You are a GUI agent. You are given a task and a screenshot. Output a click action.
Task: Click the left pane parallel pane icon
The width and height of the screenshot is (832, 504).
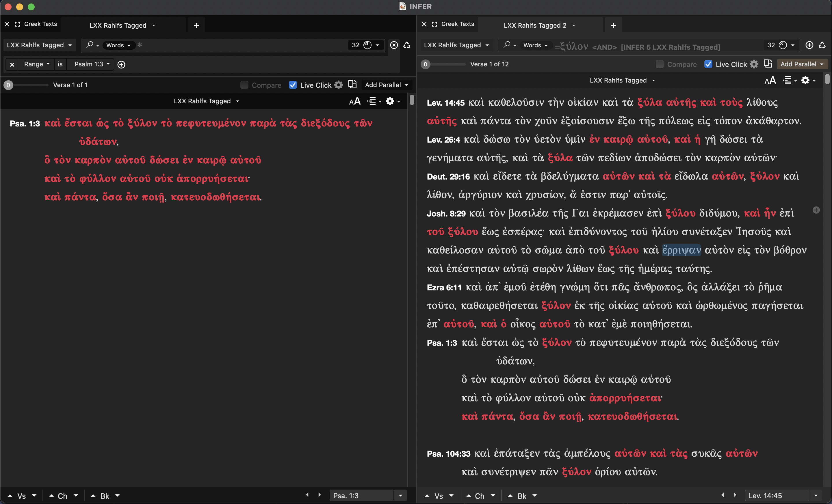tap(352, 84)
